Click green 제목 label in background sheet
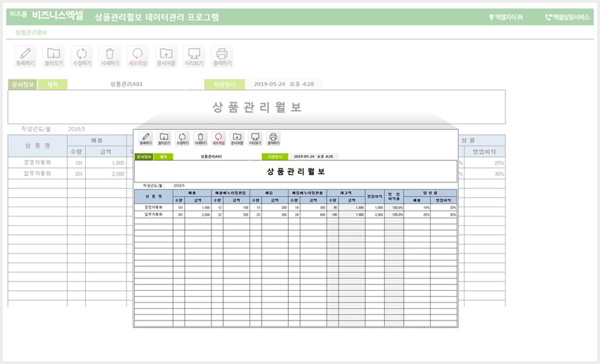The image size is (600, 364). (x=53, y=84)
